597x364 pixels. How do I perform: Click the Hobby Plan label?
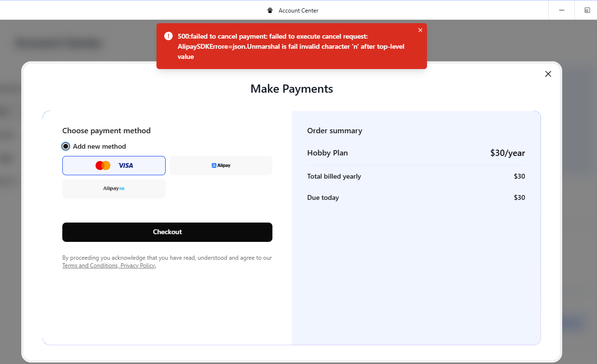click(327, 153)
